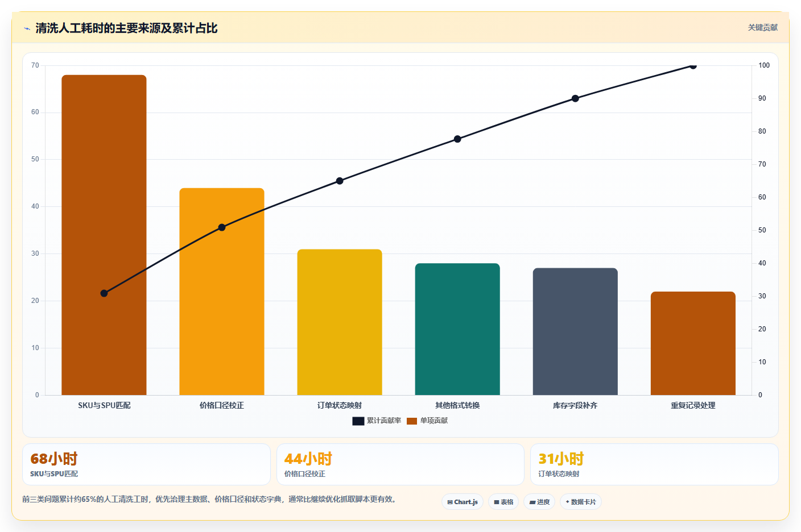Viewport: 801px width, 532px height.
Task: Click the right axis value 100
Action: pos(764,65)
